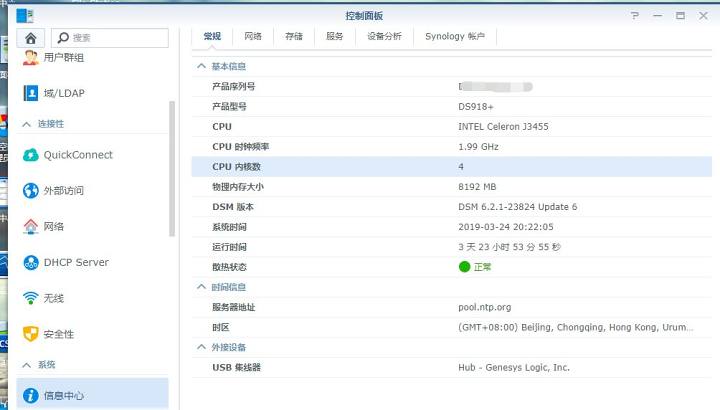Switch to the 网络 tab
This screenshot has height=410, width=720.
pos(253,36)
